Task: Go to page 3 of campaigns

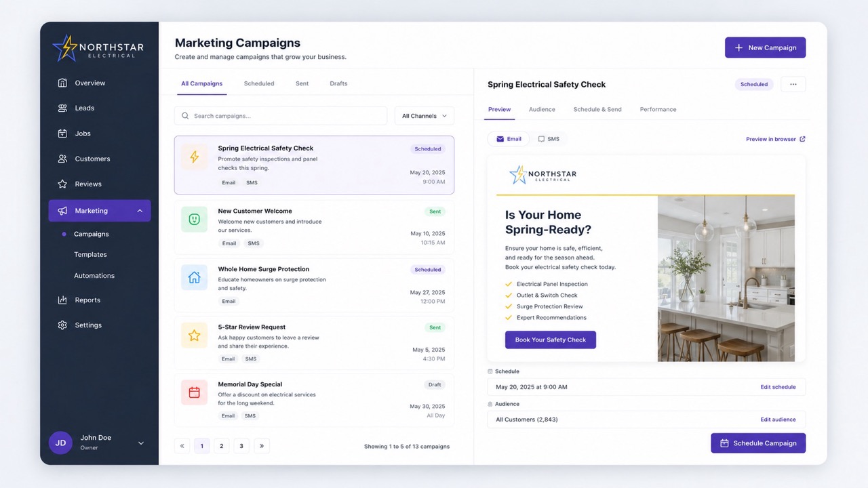Action: (x=241, y=446)
